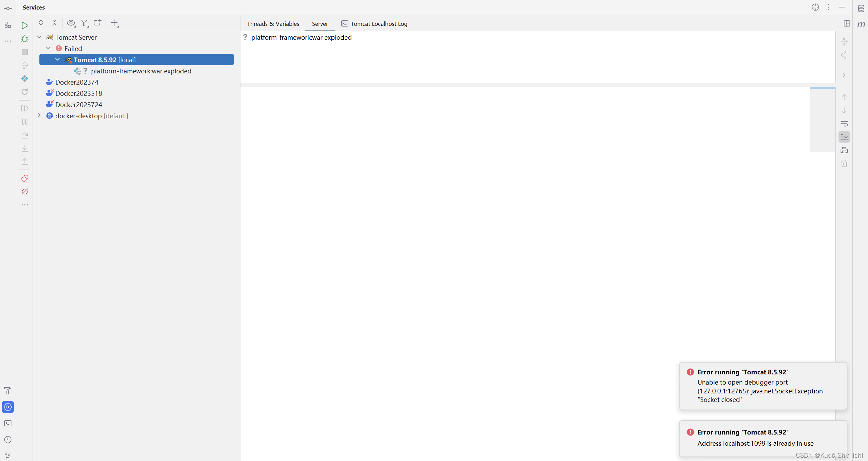
Task: Toggle Scroll to End in console
Action: pos(844,137)
